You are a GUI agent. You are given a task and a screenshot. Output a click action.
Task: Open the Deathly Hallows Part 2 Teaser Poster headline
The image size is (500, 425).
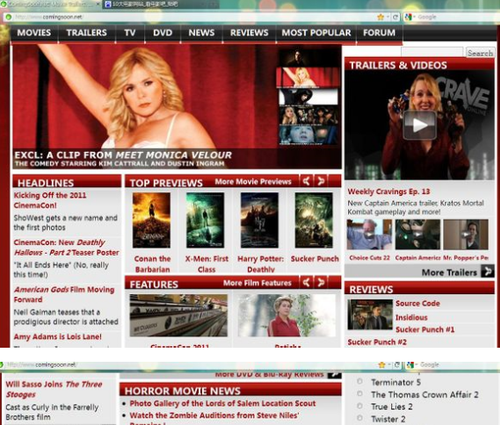pos(66,247)
